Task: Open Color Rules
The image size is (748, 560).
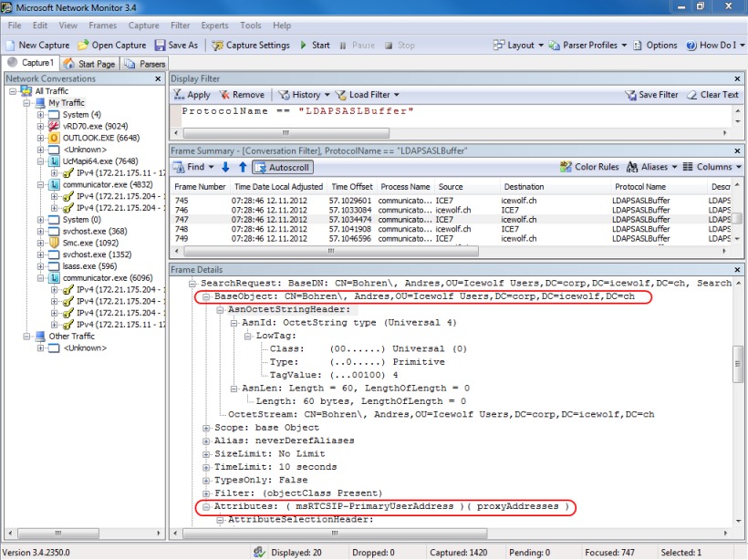Action: 589,167
